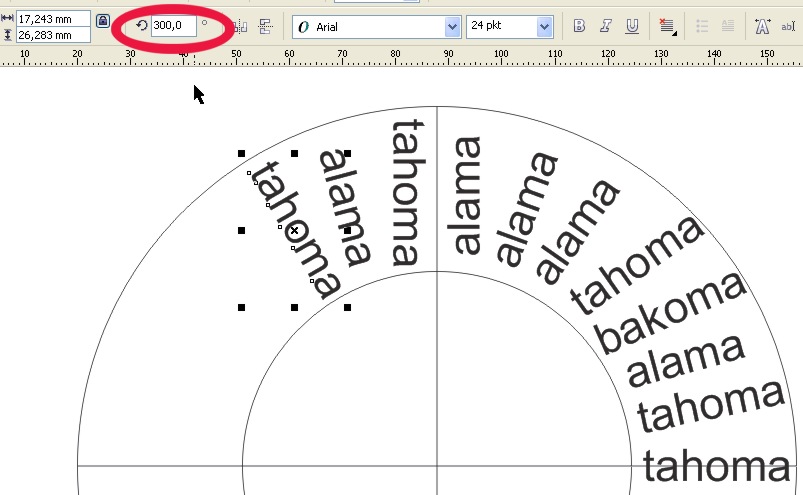Click the top-left selection handle
803x495 pixels.
[242, 154]
